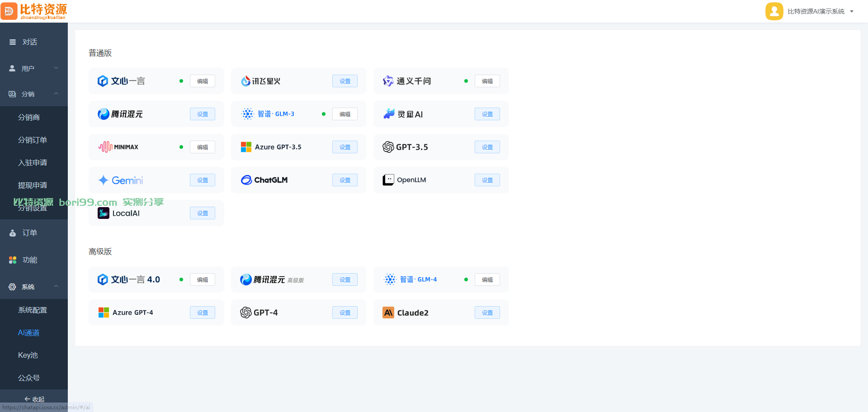Go to 提现申请 submenu
This screenshot has width=868, height=412.
pos(34,185)
